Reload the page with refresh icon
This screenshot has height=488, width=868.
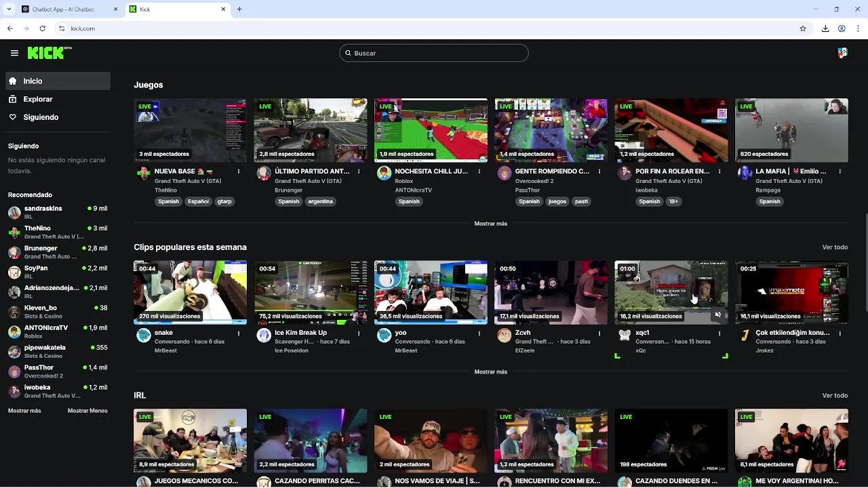(43, 28)
